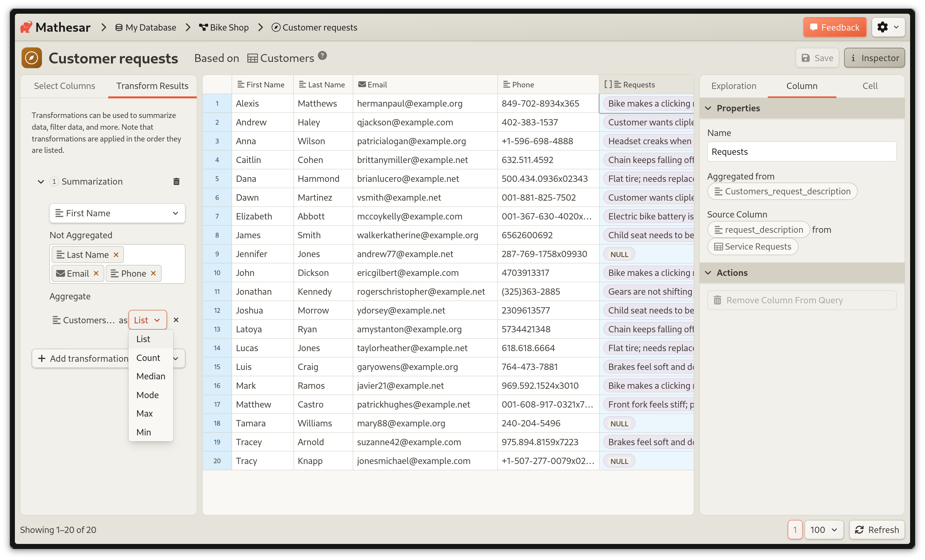
Task: Select row 1 header
Action: point(217,103)
